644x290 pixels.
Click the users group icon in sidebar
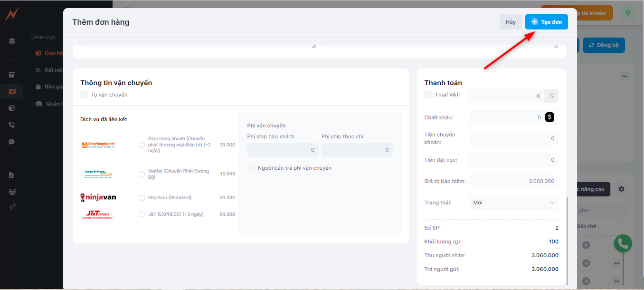click(12, 192)
